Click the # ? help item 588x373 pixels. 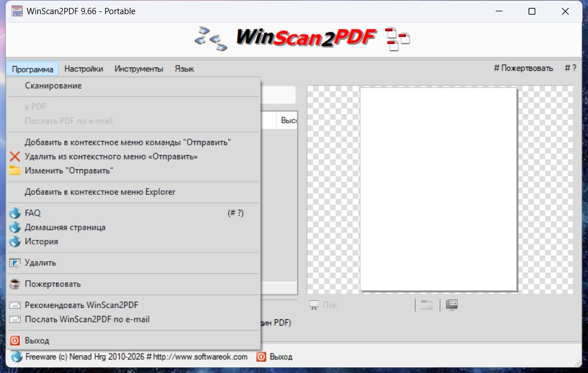click(x=570, y=68)
